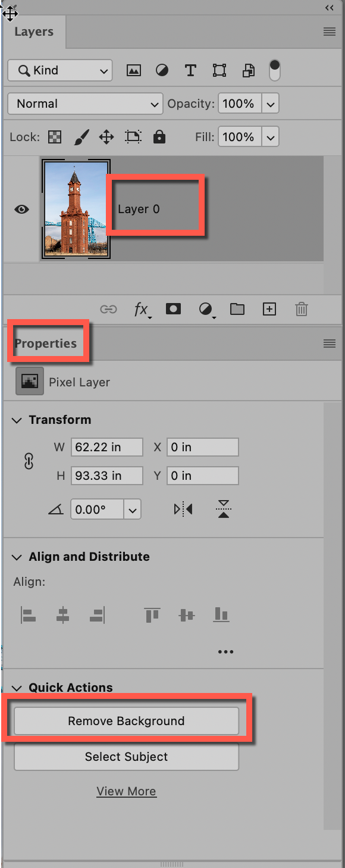Lock transparent pixels

(x=54, y=137)
